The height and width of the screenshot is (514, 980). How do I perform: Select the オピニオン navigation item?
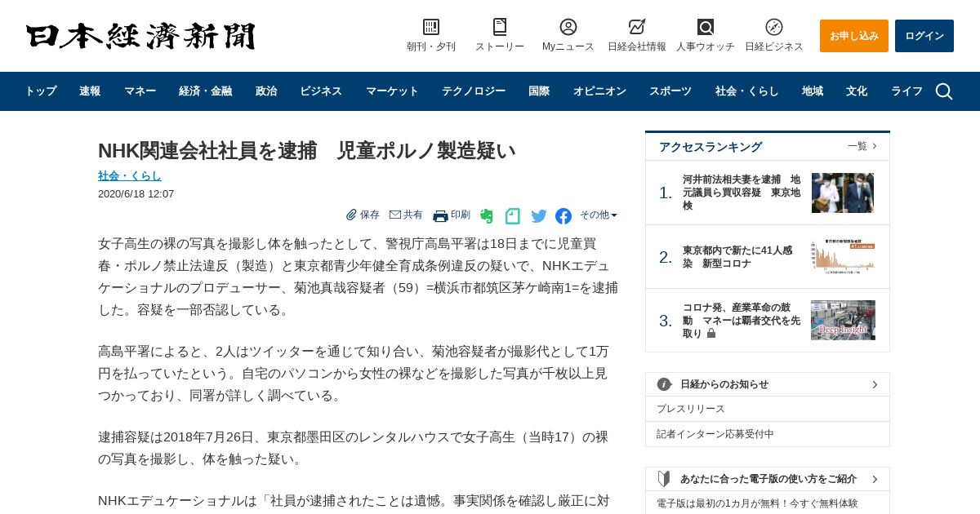pyautogui.click(x=599, y=91)
